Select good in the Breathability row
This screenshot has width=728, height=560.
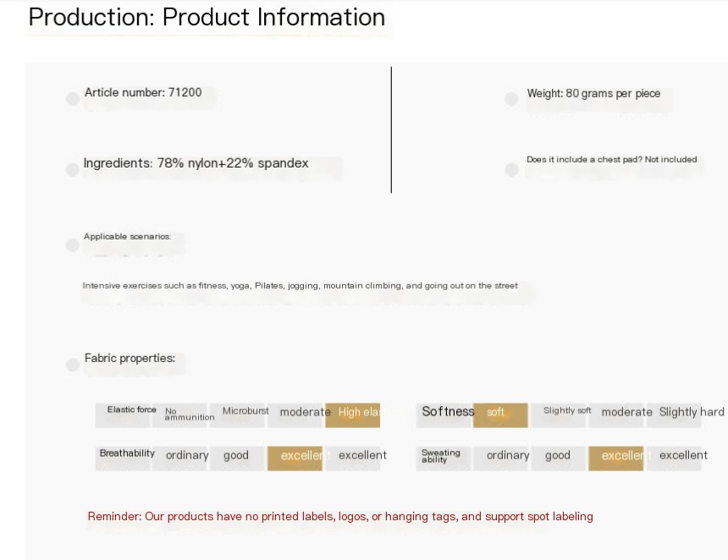tap(236, 456)
